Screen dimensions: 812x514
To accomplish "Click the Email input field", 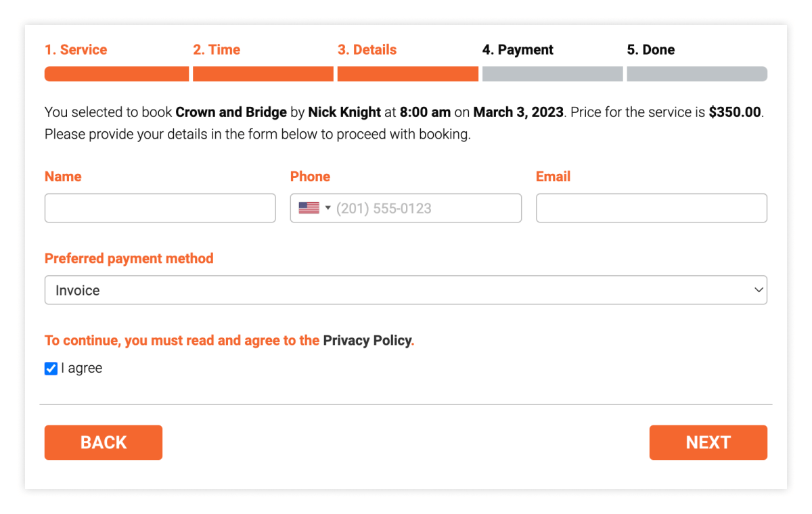I will point(651,208).
